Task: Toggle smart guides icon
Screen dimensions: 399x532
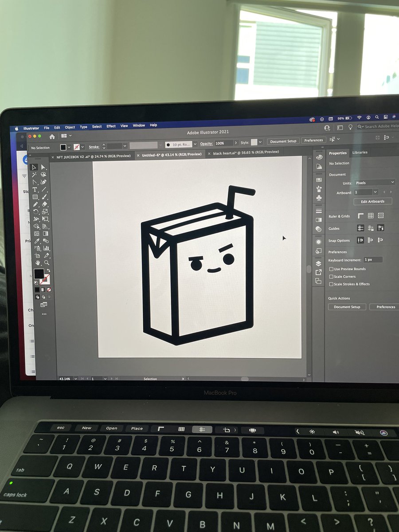Action: [381, 228]
